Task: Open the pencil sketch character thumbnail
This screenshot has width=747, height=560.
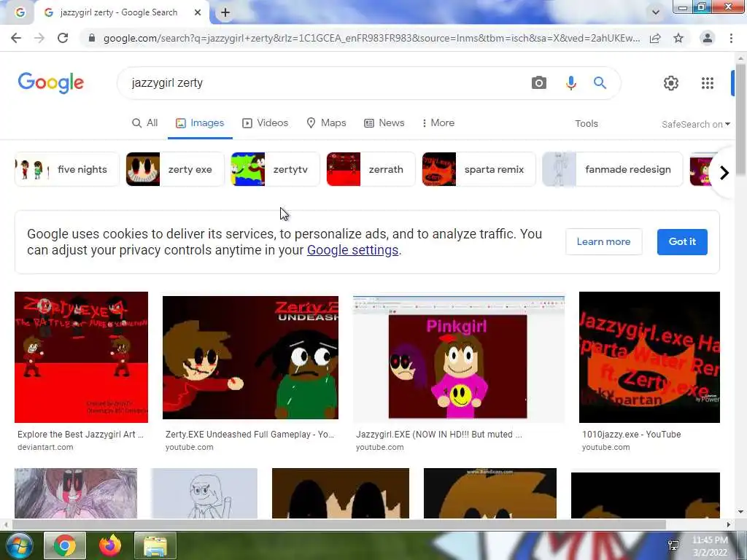Action: [204, 494]
